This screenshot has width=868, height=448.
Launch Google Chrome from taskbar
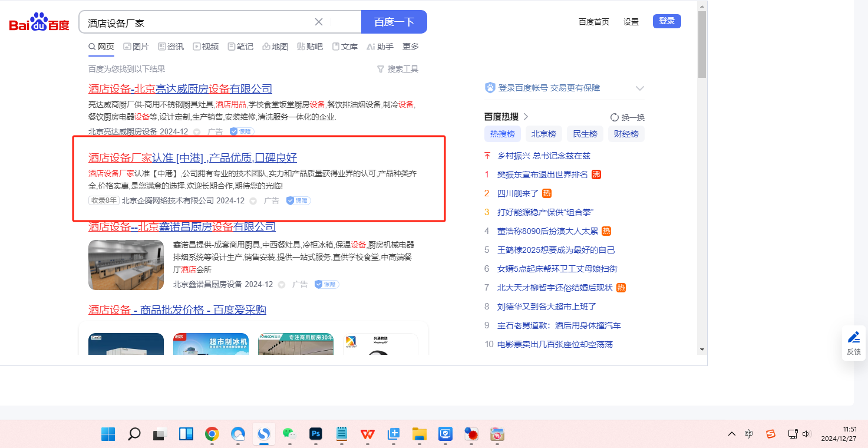(x=212, y=434)
